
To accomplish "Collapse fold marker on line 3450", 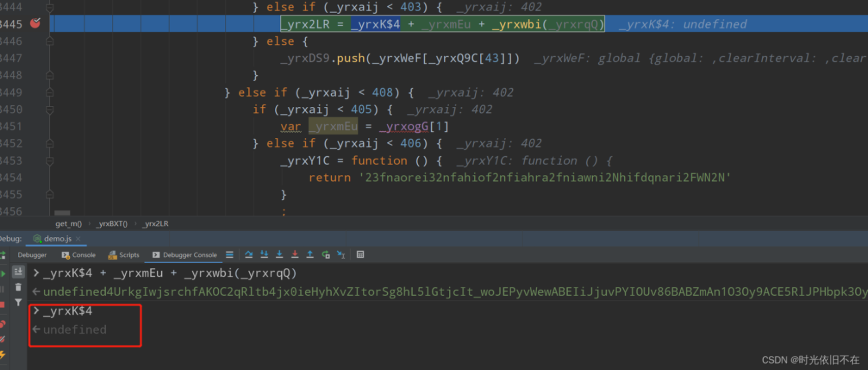I will pyautogui.click(x=50, y=110).
